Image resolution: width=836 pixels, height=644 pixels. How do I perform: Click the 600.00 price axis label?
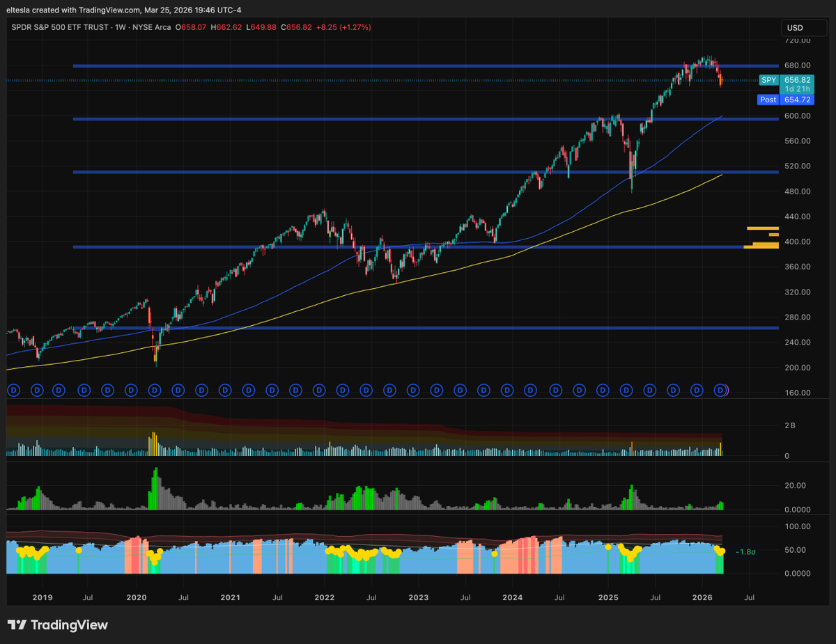click(797, 116)
